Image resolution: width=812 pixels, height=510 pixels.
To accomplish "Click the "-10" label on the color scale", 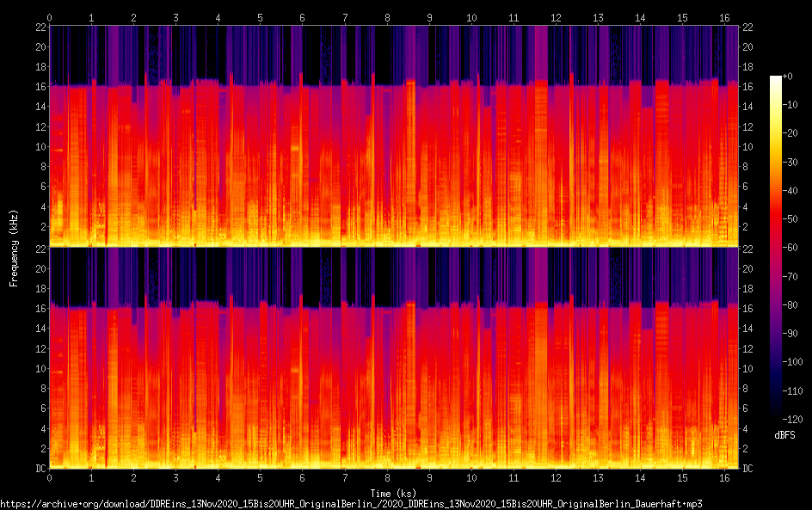I will 790,105.
